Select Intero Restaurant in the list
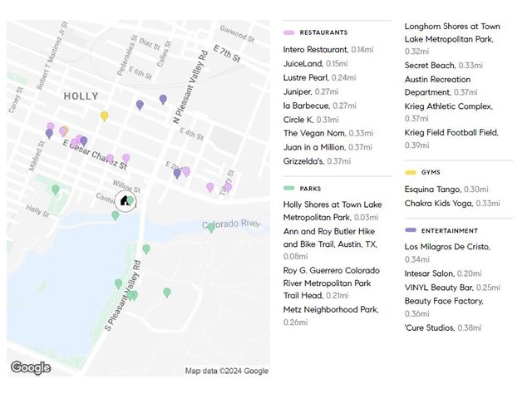532x399 pixels. [328, 50]
